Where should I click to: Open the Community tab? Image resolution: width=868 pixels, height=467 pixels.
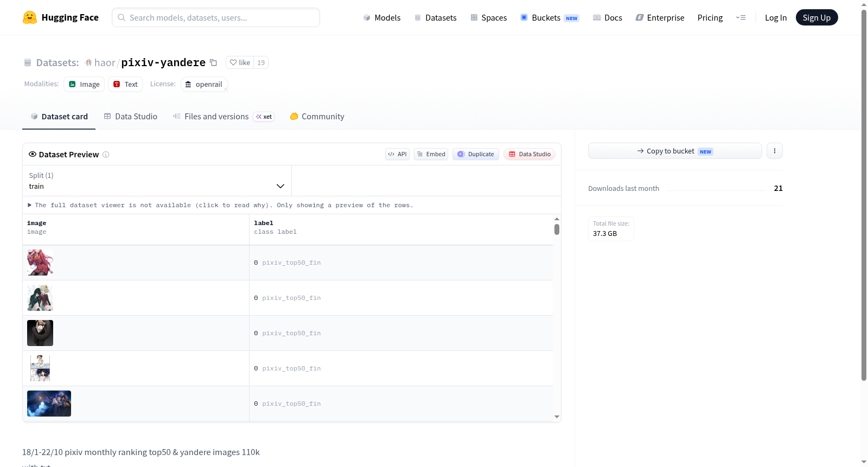pyautogui.click(x=317, y=116)
